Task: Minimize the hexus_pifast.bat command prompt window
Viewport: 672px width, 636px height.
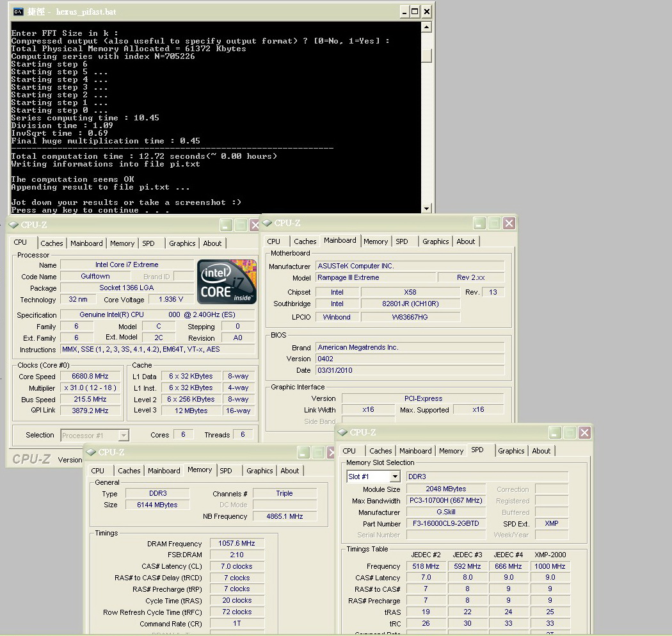Action: (404, 12)
